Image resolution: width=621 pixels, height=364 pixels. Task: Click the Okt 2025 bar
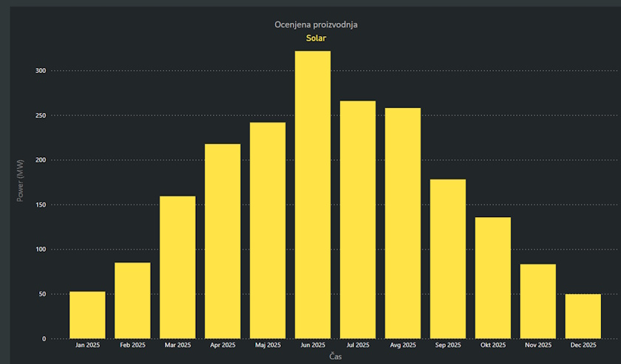493,278
